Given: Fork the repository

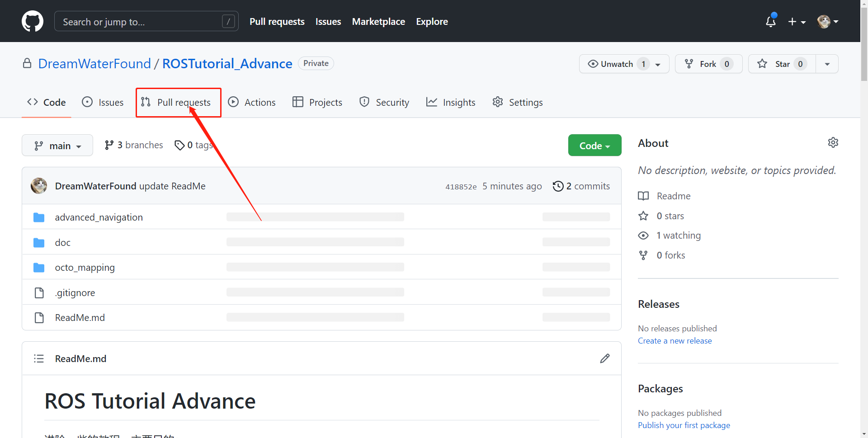Looking at the screenshot, I should click(708, 64).
